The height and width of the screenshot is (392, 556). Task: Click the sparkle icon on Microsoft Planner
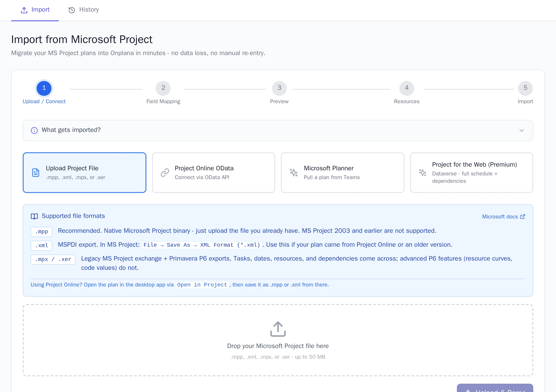pyautogui.click(x=294, y=173)
